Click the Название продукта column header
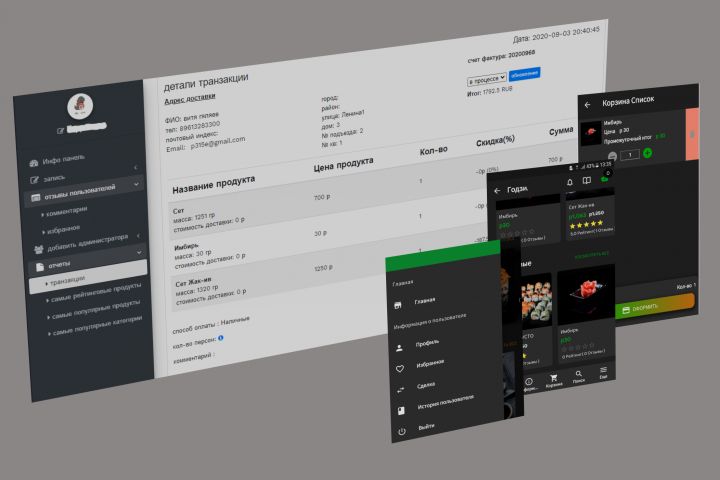The image size is (720, 480). (x=214, y=184)
